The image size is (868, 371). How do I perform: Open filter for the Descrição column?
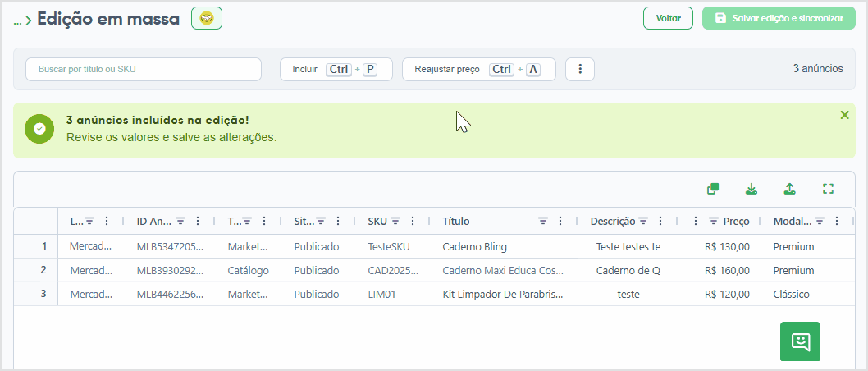(x=642, y=221)
